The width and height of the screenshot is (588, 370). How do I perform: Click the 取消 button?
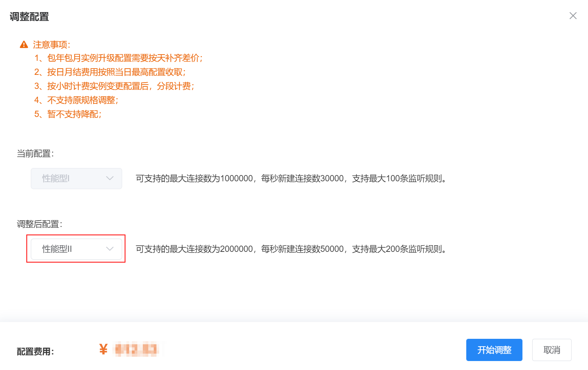[552, 350]
